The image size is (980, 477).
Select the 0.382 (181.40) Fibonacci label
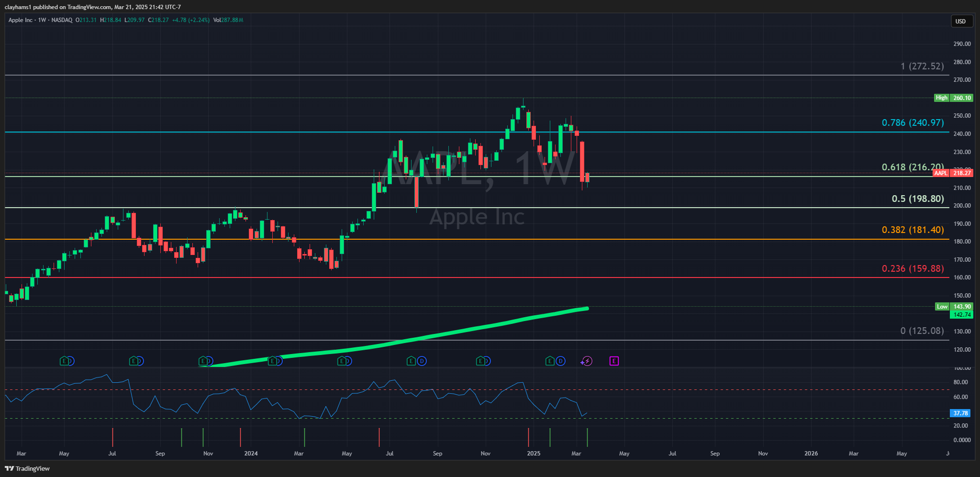click(913, 230)
